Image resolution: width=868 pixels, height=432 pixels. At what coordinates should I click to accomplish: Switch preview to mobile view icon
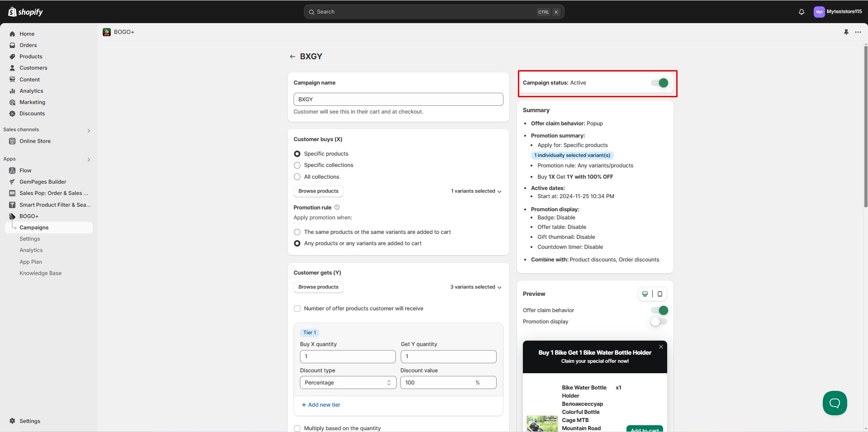(659, 294)
